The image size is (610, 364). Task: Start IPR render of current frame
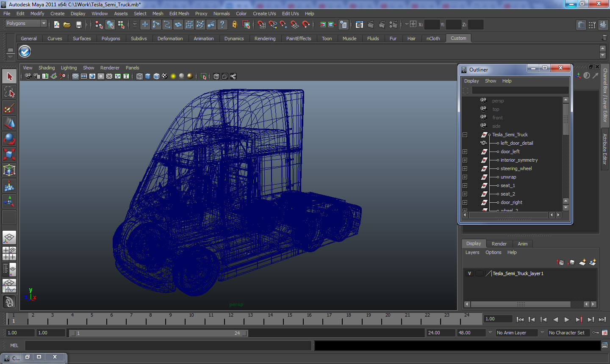(x=382, y=25)
